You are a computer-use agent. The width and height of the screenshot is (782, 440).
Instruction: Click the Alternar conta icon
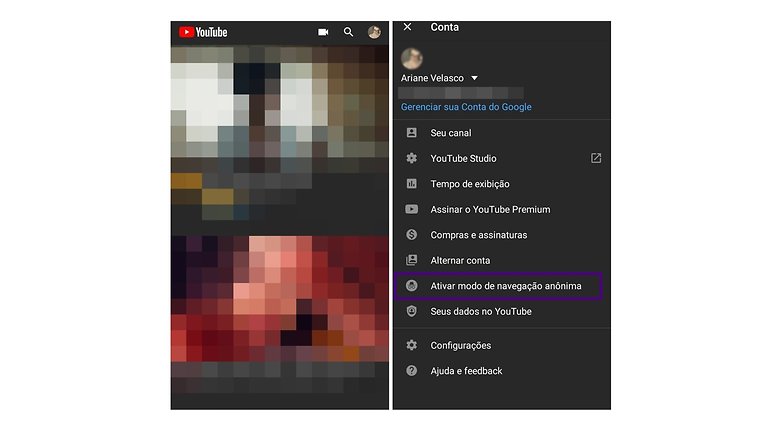(411, 260)
